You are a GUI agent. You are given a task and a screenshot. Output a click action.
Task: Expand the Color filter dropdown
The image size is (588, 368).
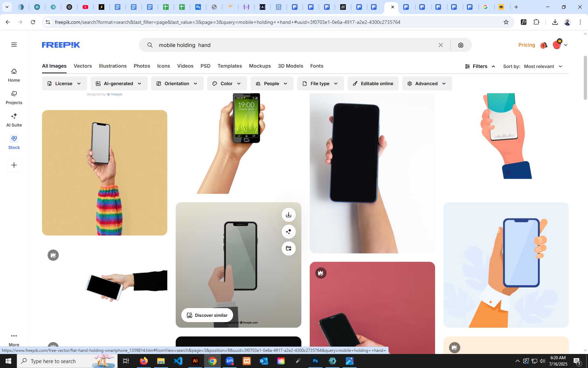point(227,83)
